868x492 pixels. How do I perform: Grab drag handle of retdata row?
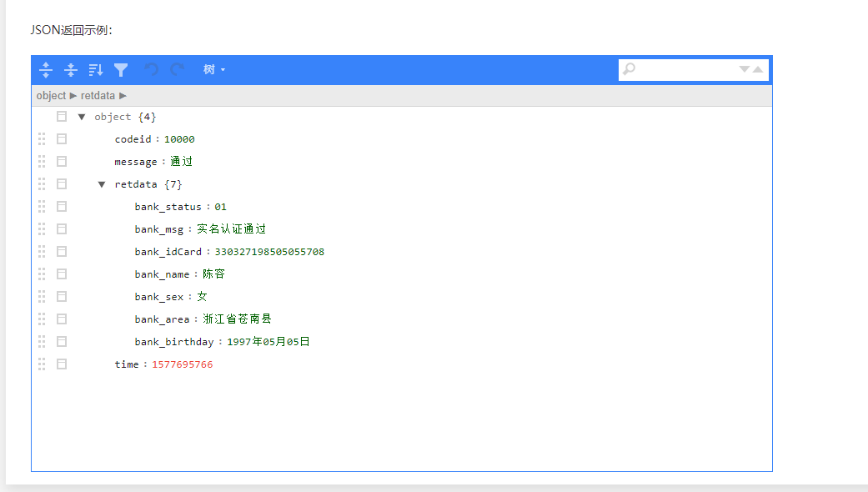coord(42,184)
